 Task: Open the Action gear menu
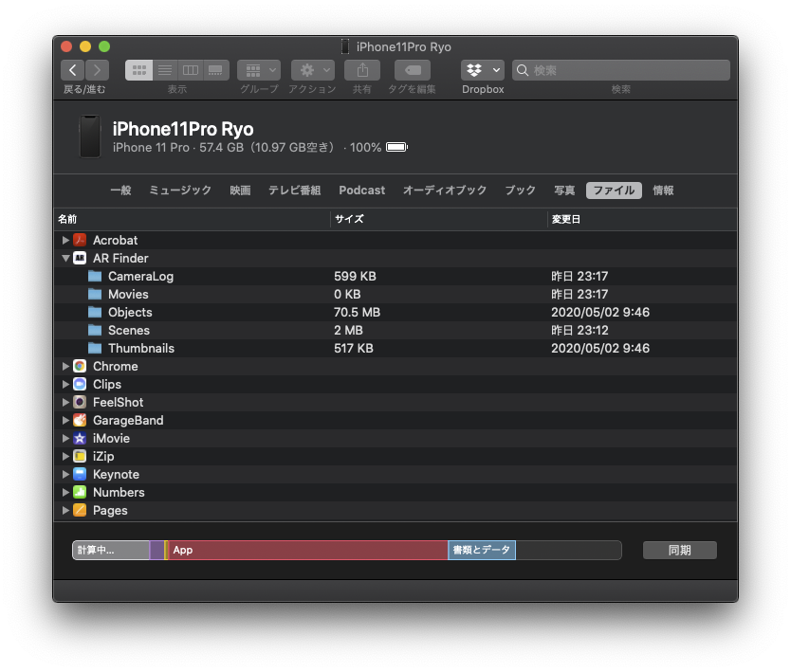(313, 70)
